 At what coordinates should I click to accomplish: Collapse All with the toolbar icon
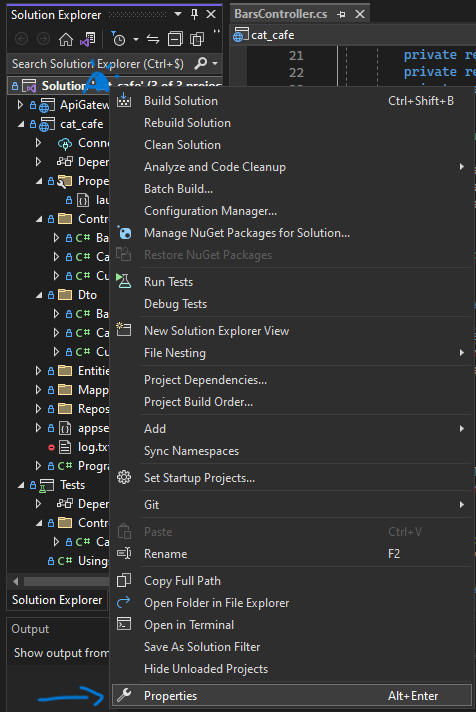point(175,40)
